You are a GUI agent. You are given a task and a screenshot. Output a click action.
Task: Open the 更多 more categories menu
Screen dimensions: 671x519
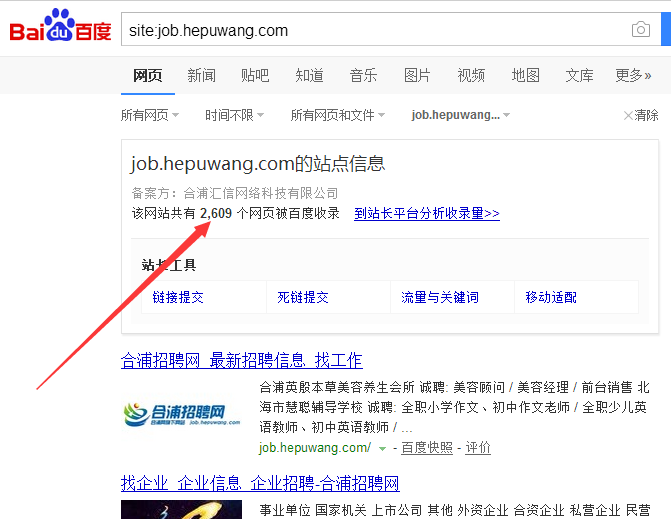633,75
